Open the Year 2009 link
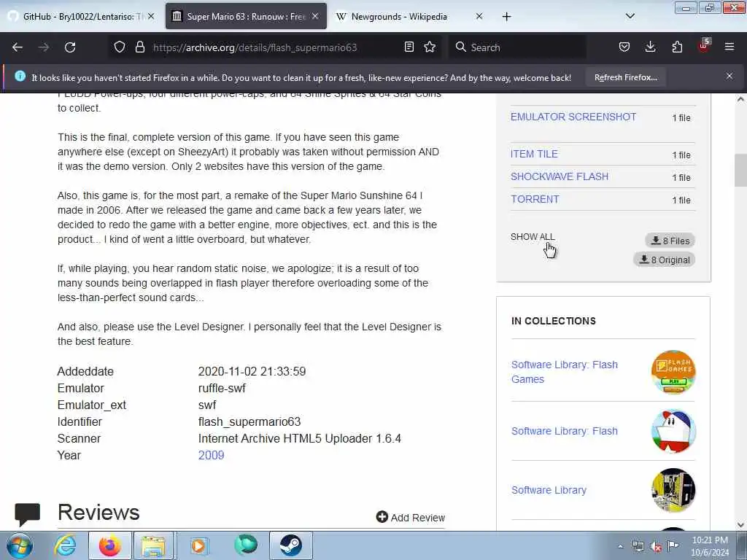Image resolution: width=747 pixels, height=560 pixels. click(211, 455)
